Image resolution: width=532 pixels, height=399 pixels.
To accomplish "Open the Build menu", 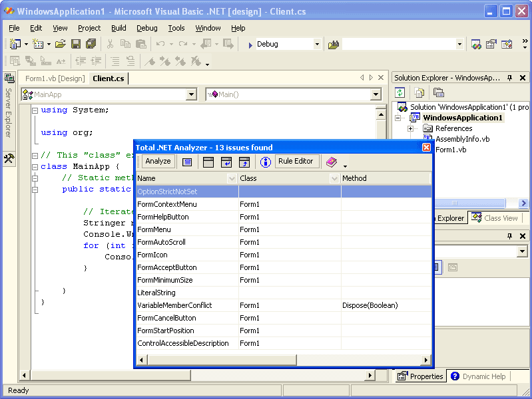I will (x=119, y=28).
